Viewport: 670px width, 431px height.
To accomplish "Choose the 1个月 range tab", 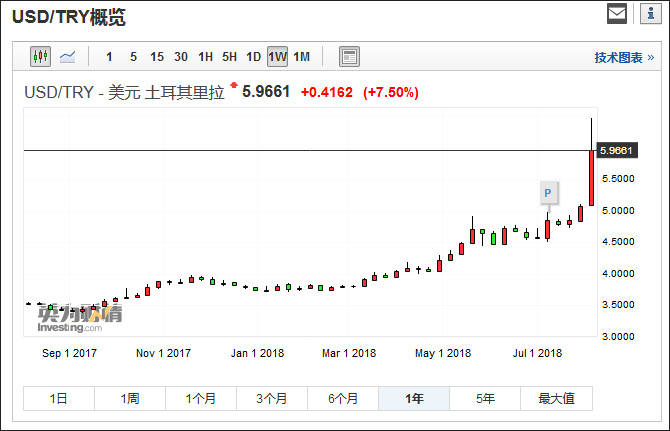I will tap(201, 399).
